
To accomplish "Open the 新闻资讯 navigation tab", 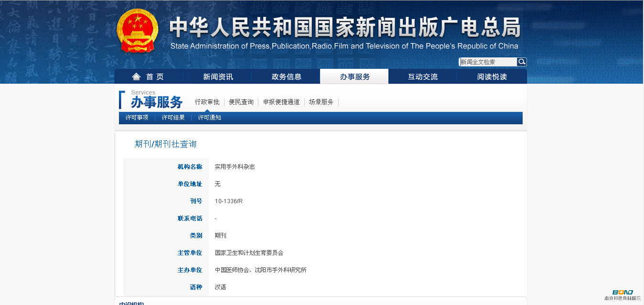I will 218,76.
